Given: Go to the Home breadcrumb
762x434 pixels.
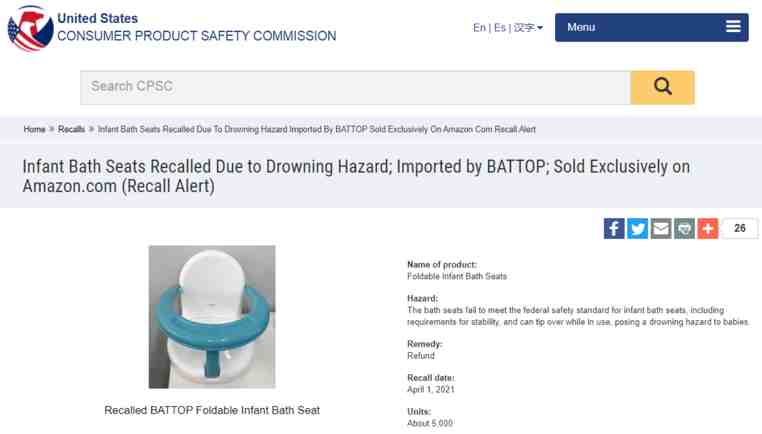Looking at the screenshot, I should tap(35, 129).
